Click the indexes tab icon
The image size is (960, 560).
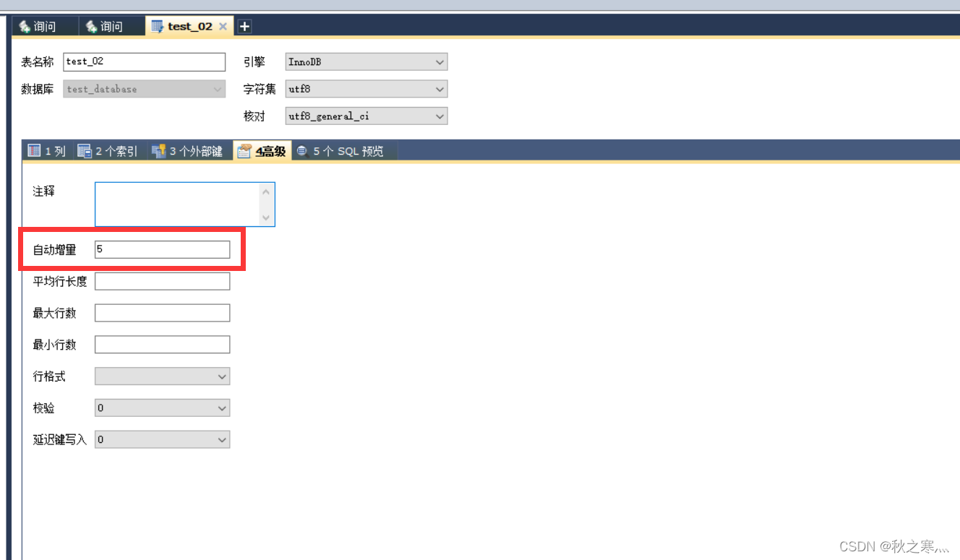click(85, 151)
